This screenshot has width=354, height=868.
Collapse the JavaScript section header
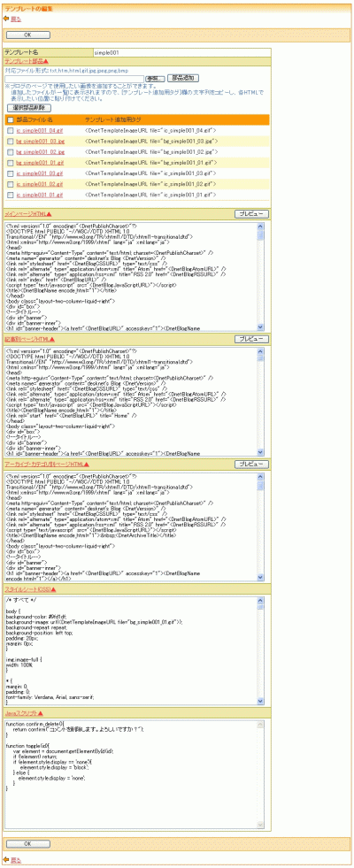(x=25, y=713)
